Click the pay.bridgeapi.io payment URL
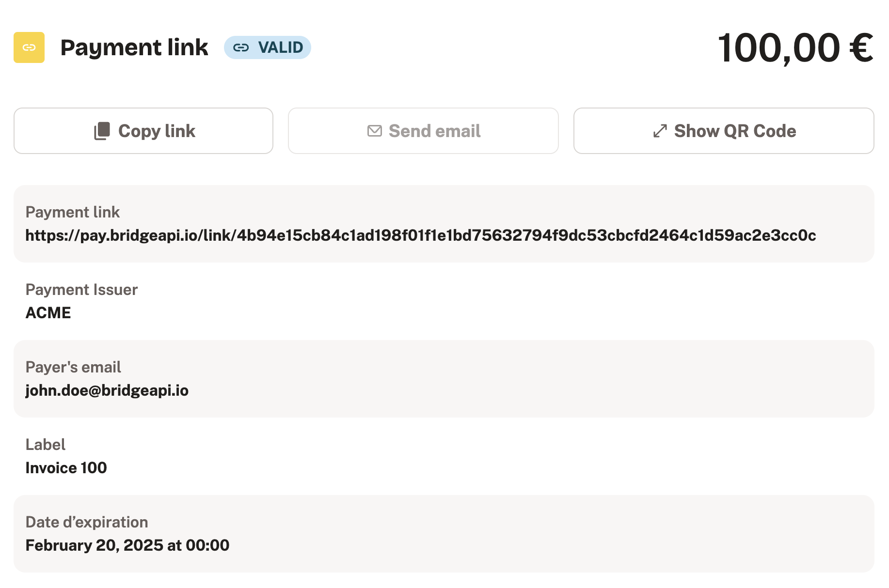 [x=421, y=235]
